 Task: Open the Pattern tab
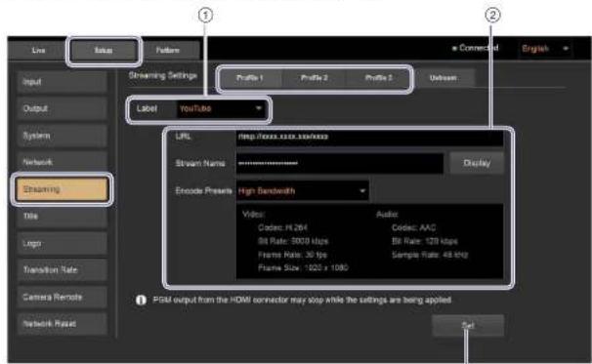(x=168, y=50)
